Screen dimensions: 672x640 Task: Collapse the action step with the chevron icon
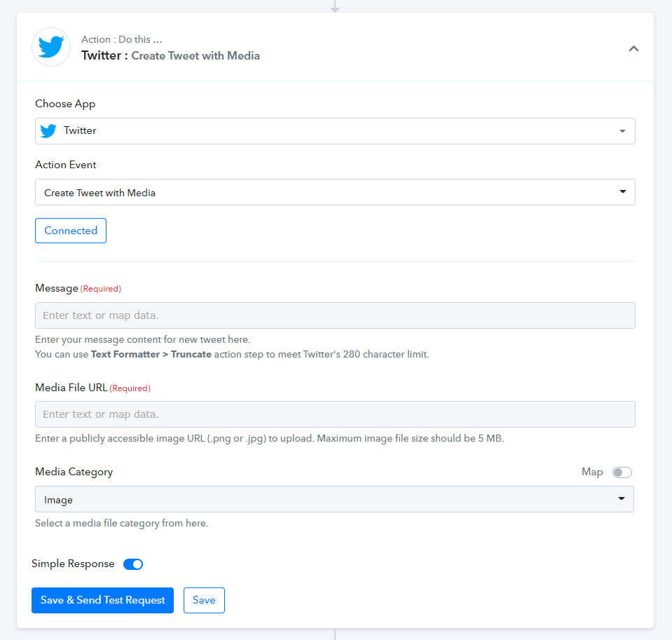(633, 48)
